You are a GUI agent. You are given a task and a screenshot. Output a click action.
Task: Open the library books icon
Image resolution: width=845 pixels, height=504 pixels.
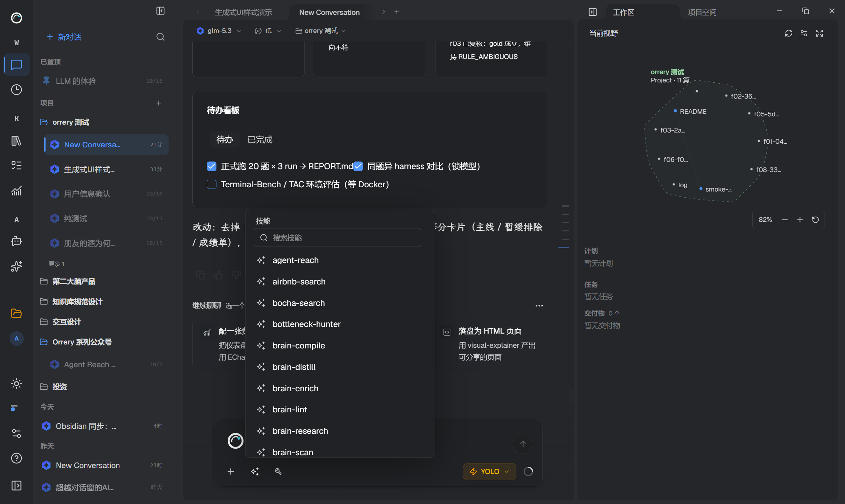[x=16, y=141]
